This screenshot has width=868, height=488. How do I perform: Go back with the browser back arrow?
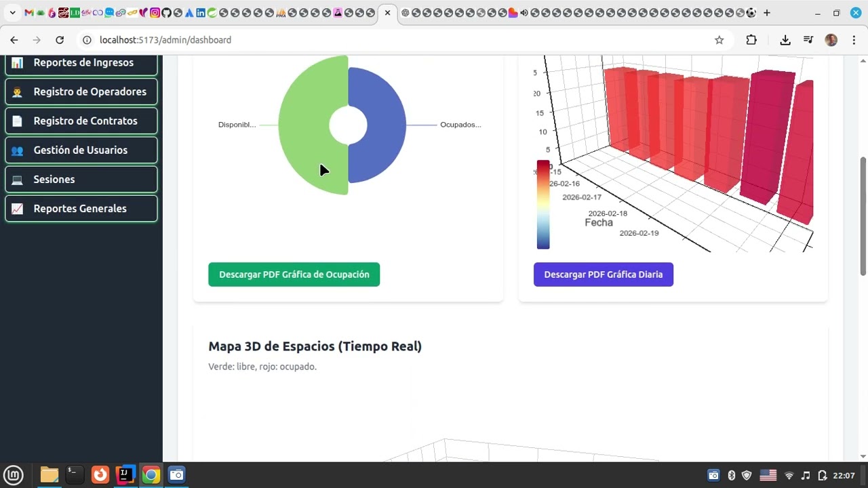pyautogui.click(x=14, y=40)
